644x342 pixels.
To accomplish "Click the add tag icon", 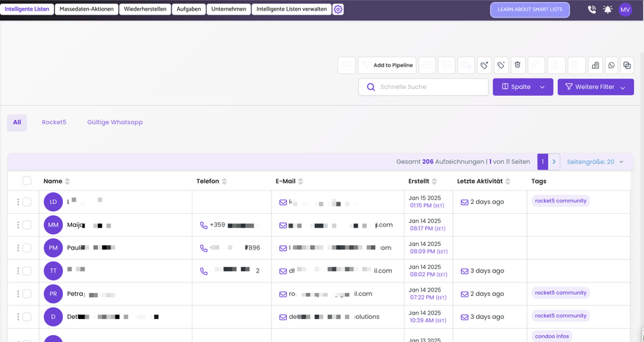I will 484,65.
